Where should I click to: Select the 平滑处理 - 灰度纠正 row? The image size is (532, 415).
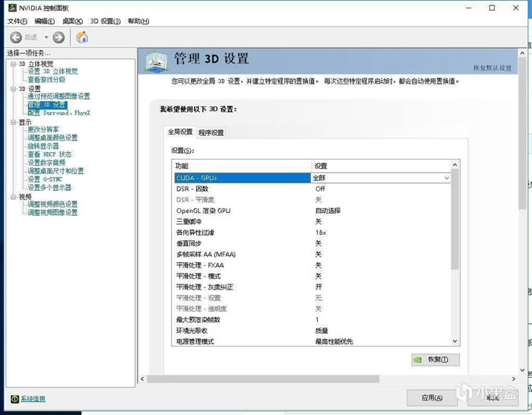312,287
